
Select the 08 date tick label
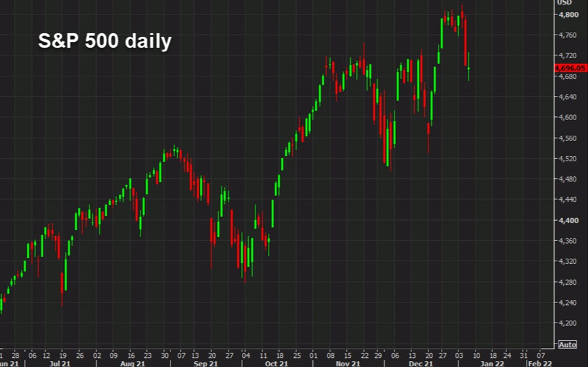click(331, 355)
